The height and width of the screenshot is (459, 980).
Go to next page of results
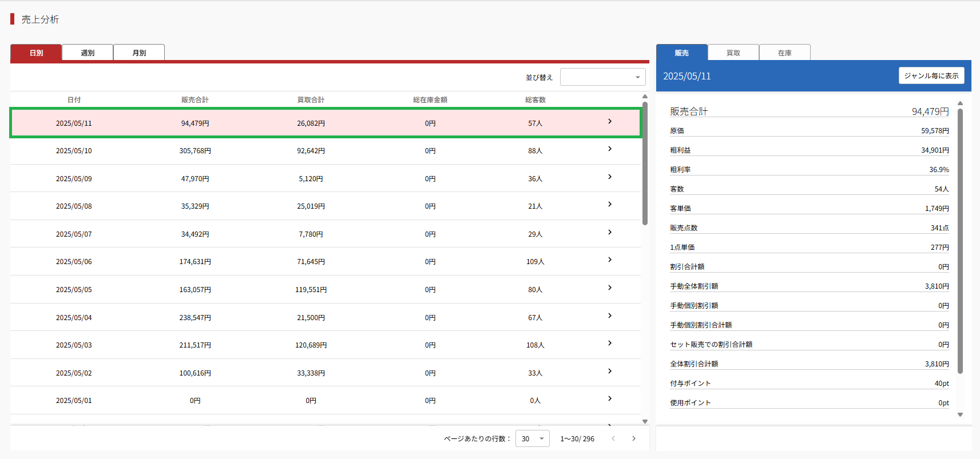click(x=634, y=438)
